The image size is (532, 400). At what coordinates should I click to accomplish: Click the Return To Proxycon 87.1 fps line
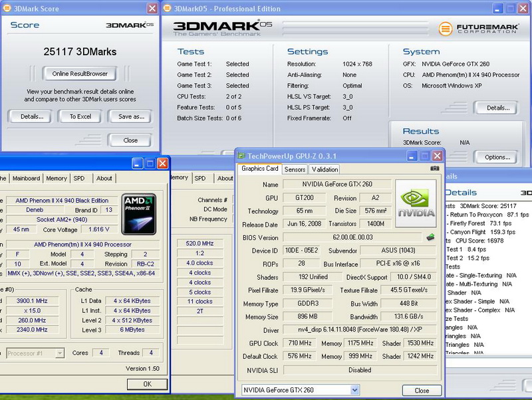click(x=489, y=215)
